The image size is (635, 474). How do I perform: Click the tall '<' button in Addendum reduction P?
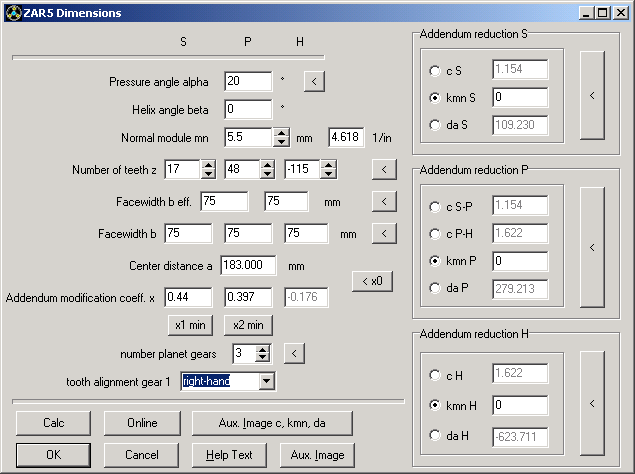click(x=592, y=247)
